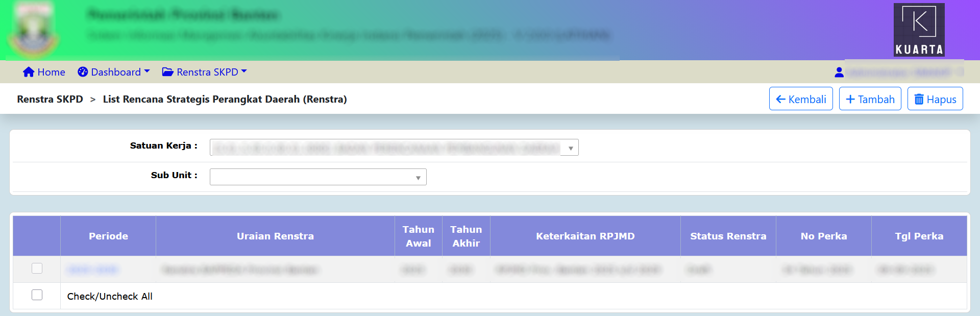Screen dimensions: 980x316
Task: Click the Dashboard gauge icon
Action: [x=83, y=72]
